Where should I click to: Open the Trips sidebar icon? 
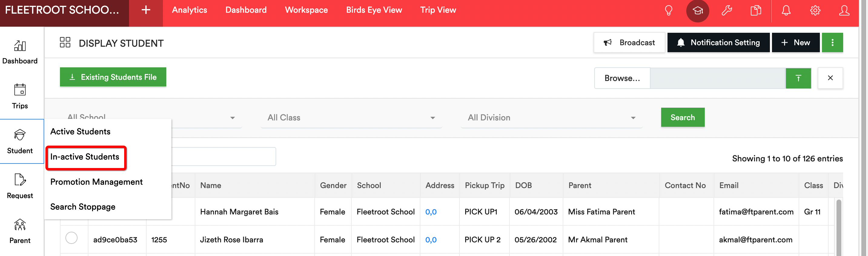click(20, 96)
